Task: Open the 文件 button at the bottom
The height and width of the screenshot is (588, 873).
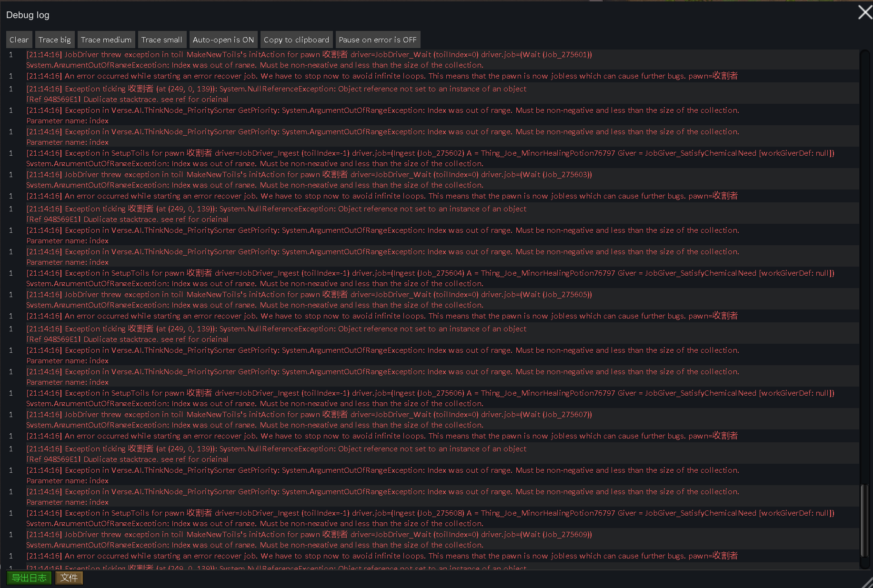Action: [69, 578]
